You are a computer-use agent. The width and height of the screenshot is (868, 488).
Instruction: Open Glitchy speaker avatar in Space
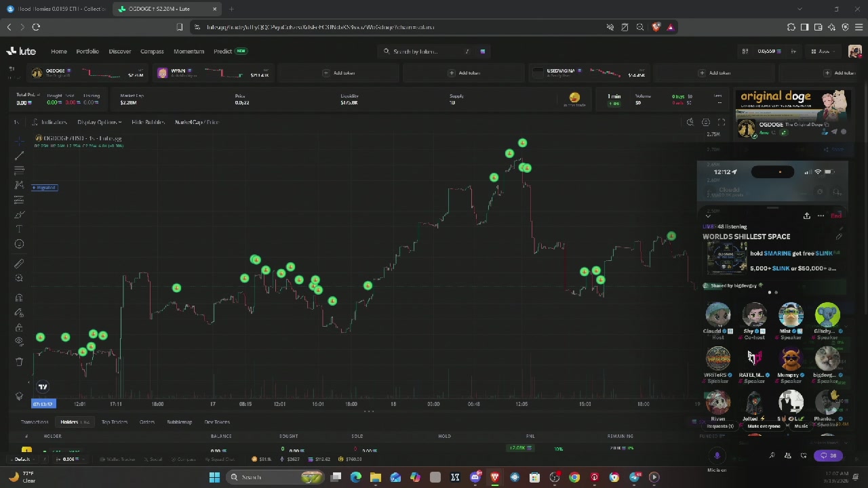827,314
